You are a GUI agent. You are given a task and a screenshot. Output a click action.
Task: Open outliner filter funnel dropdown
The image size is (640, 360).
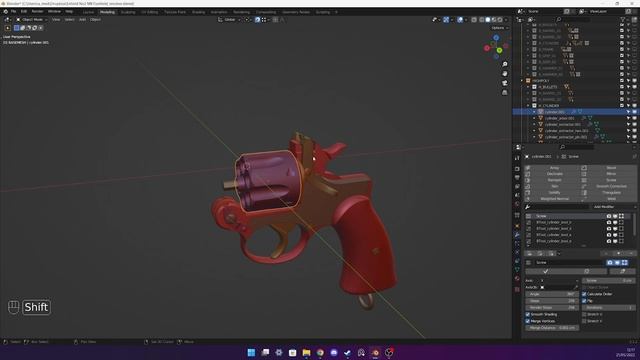624,20
